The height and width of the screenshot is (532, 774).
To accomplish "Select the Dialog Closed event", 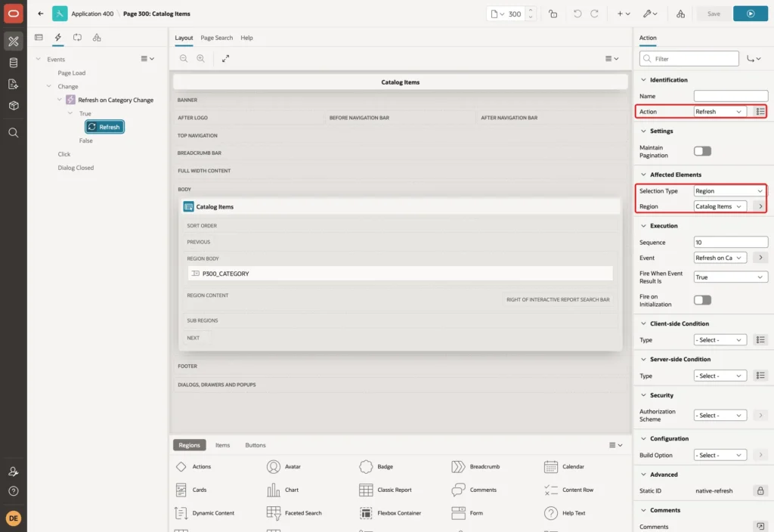I will tap(76, 168).
